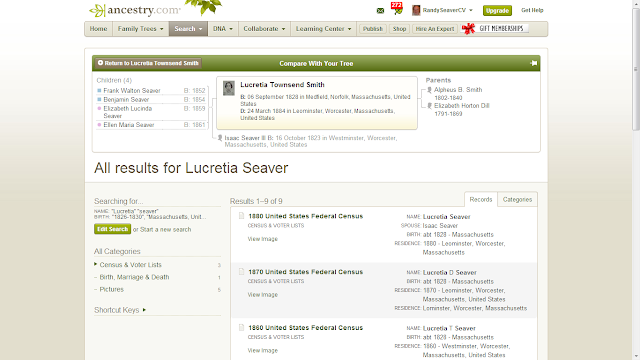This screenshot has height=360, width=640.
Task: Open the Collaborate dropdown menu
Action: 264,29
